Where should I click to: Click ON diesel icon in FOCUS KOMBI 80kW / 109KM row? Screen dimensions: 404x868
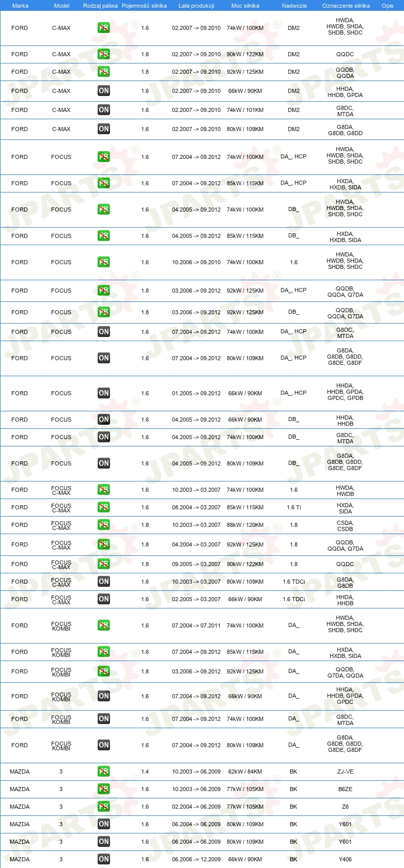104,745
